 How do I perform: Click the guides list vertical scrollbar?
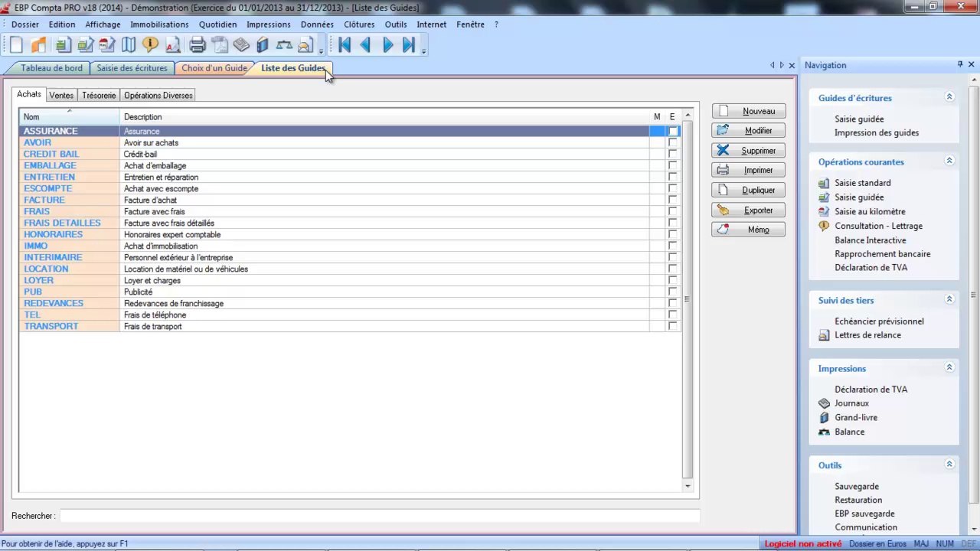point(688,300)
